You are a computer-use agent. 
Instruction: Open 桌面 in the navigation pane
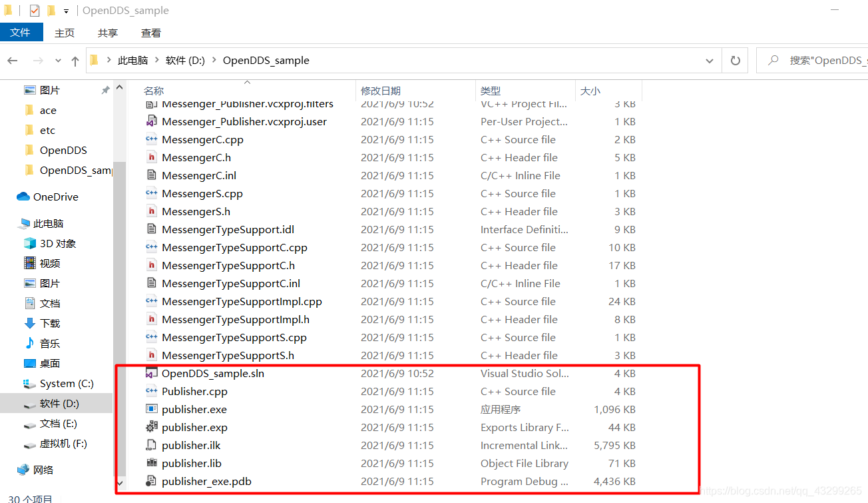pos(50,363)
